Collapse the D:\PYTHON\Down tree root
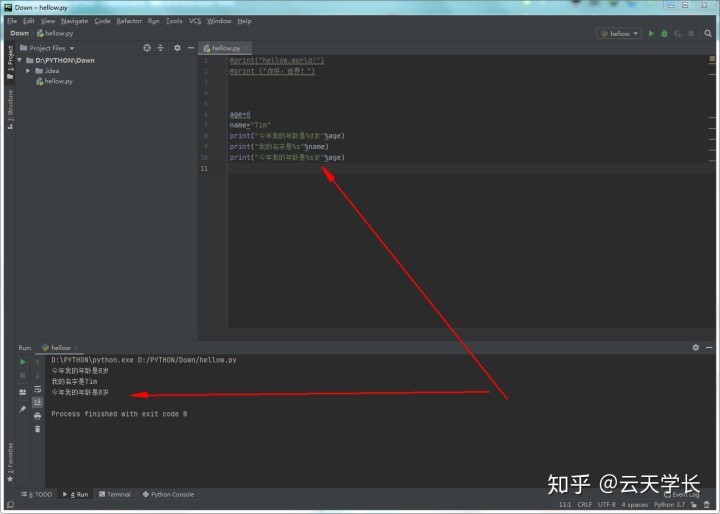 19,60
